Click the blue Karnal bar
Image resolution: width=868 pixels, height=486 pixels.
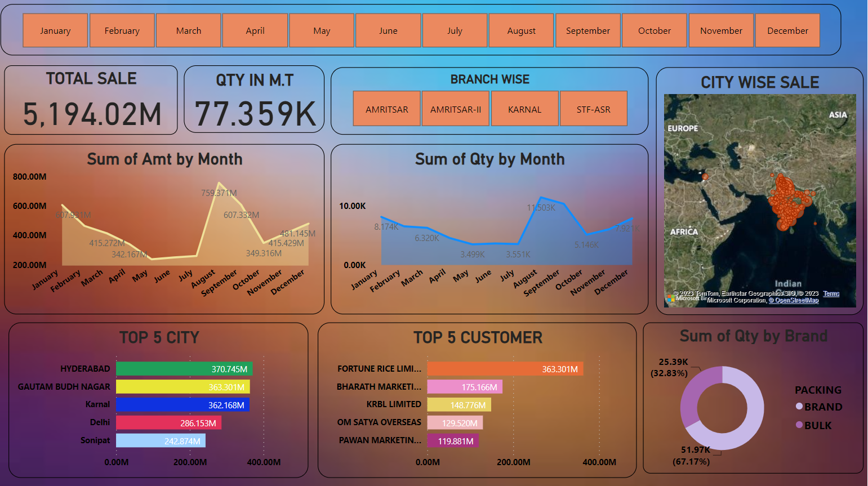[x=182, y=405]
